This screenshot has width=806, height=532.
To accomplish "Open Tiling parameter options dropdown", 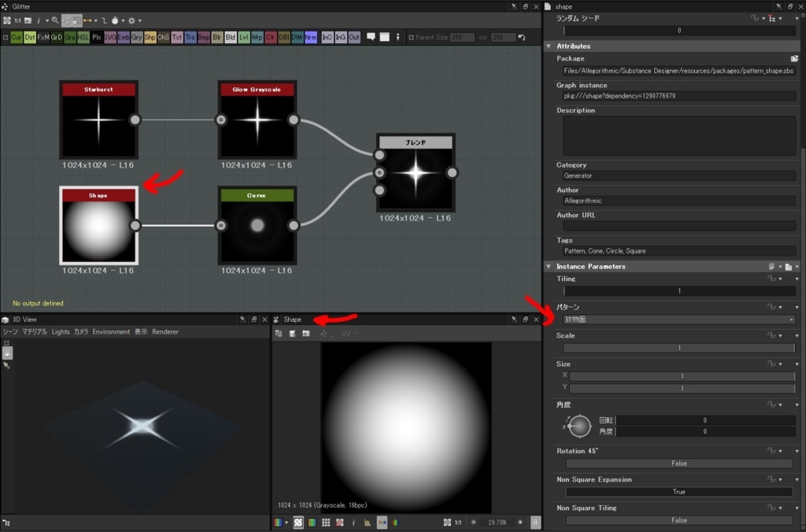I will pos(797,279).
